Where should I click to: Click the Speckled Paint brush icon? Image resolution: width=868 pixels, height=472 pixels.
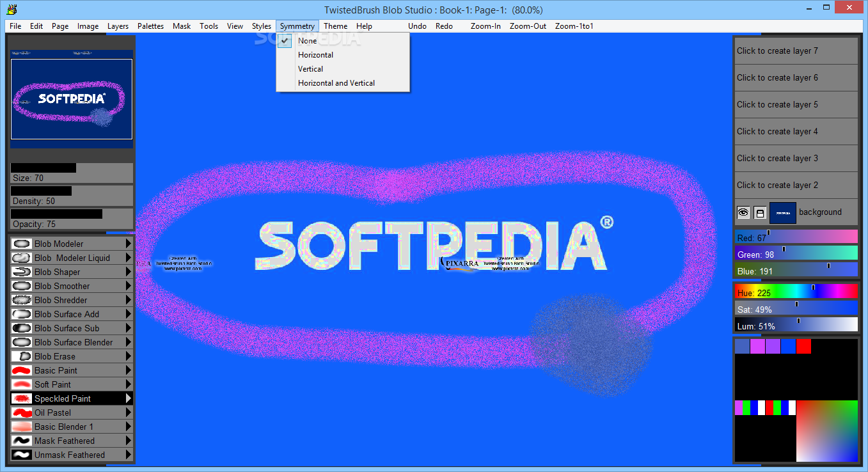tap(22, 398)
